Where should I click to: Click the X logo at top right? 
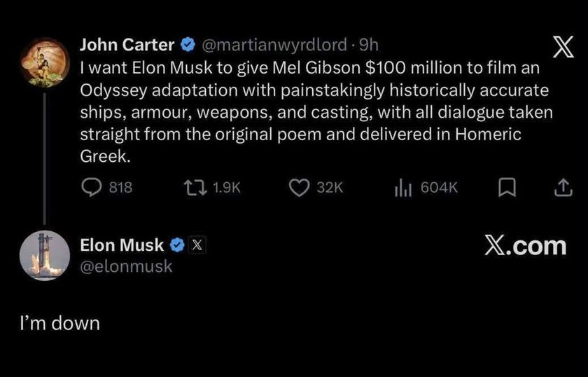[x=563, y=48]
